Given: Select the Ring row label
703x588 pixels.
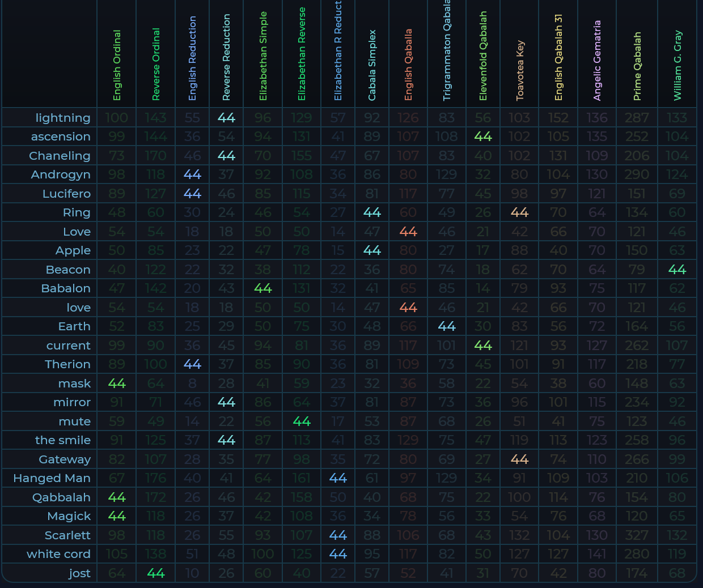Looking at the screenshot, I should pos(77,212).
